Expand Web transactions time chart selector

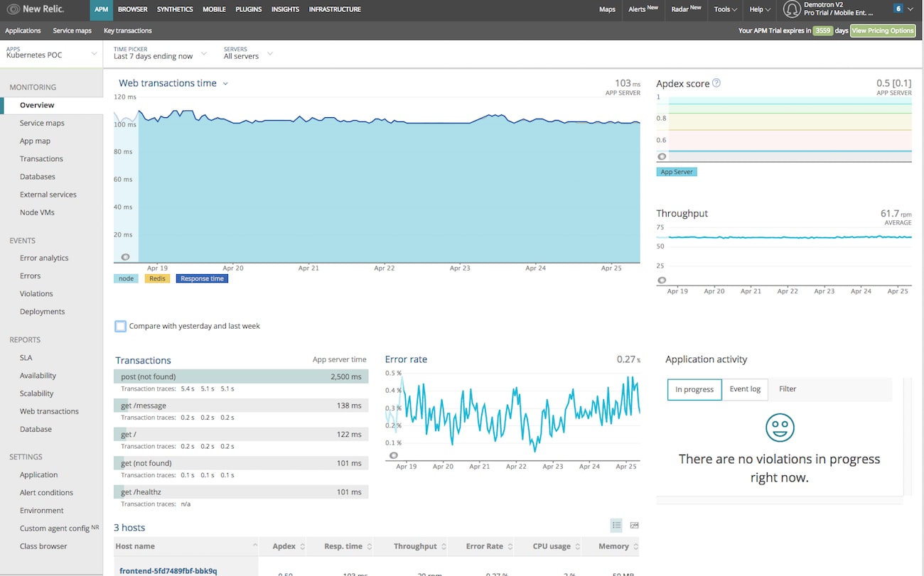coord(225,84)
